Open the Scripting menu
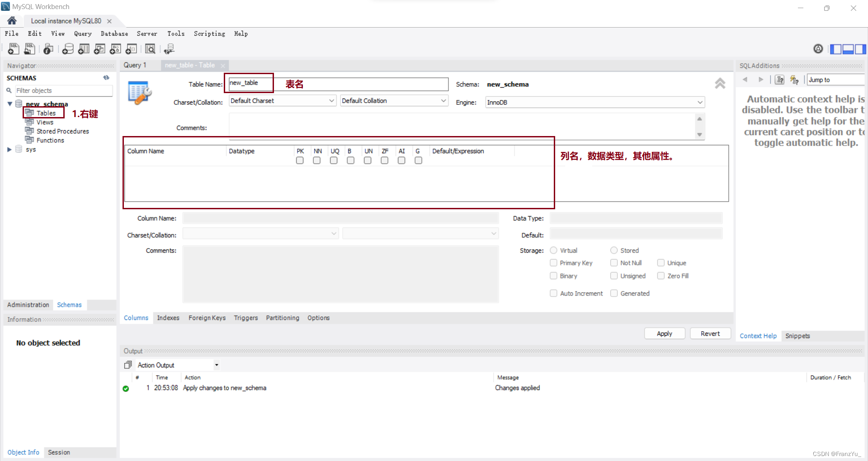This screenshot has height=461, width=868. coord(209,33)
